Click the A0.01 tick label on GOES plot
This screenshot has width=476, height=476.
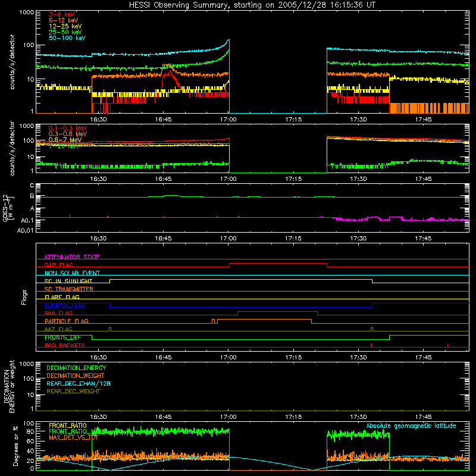[x=25, y=230]
